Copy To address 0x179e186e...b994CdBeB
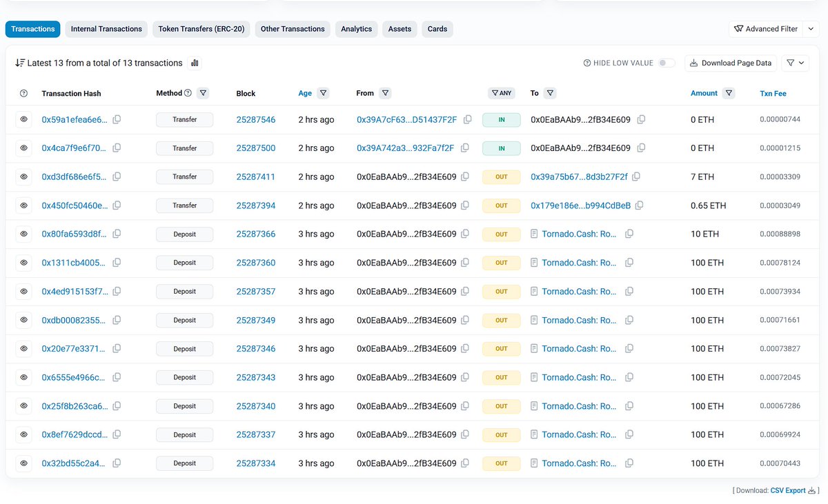The width and height of the screenshot is (828, 504). coord(639,205)
